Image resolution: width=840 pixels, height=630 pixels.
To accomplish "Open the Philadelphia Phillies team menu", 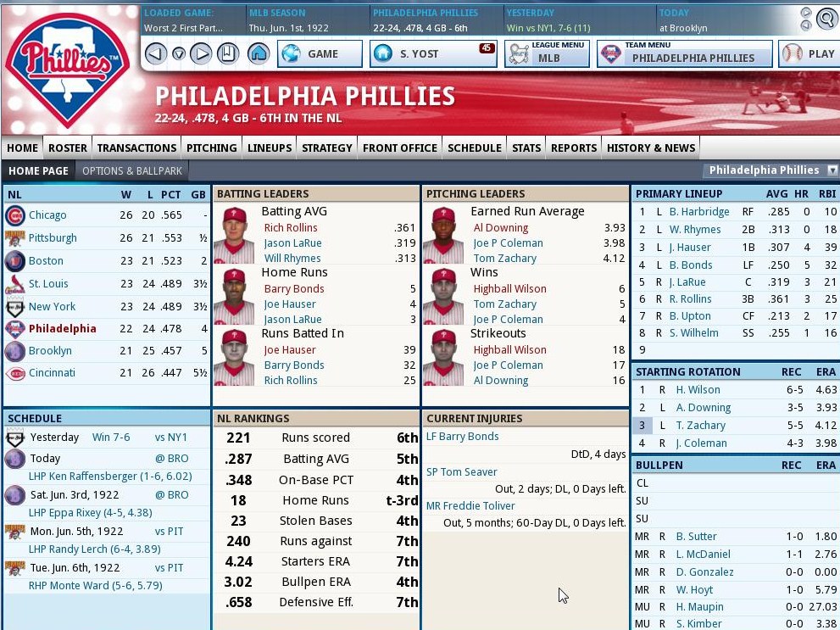I will point(685,54).
